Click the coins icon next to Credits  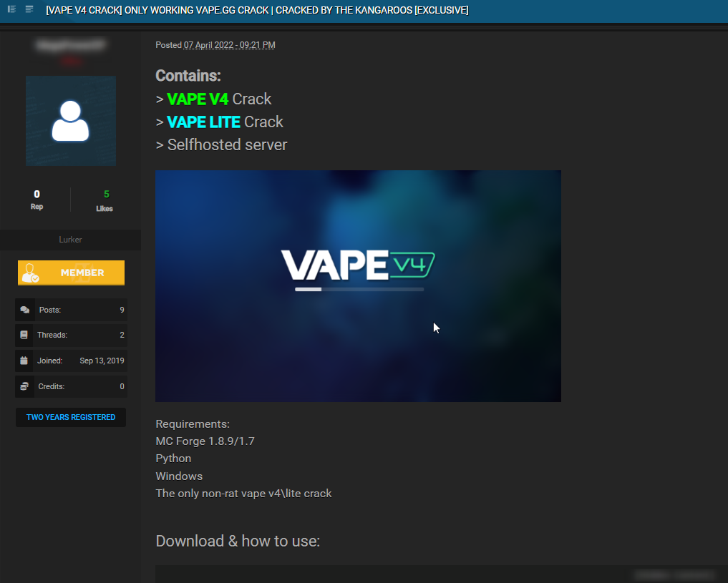(x=24, y=386)
